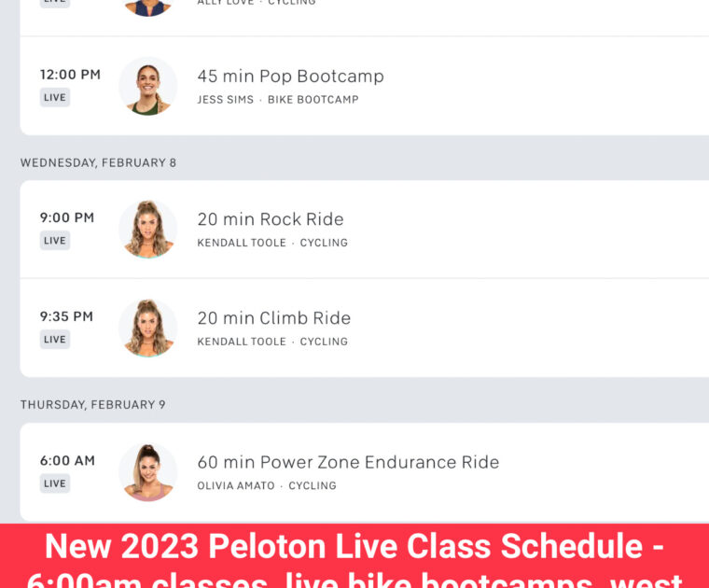The width and height of the screenshot is (709, 588).
Task: Click the OLIVIA AMATO instructor name
Action: click(x=236, y=486)
